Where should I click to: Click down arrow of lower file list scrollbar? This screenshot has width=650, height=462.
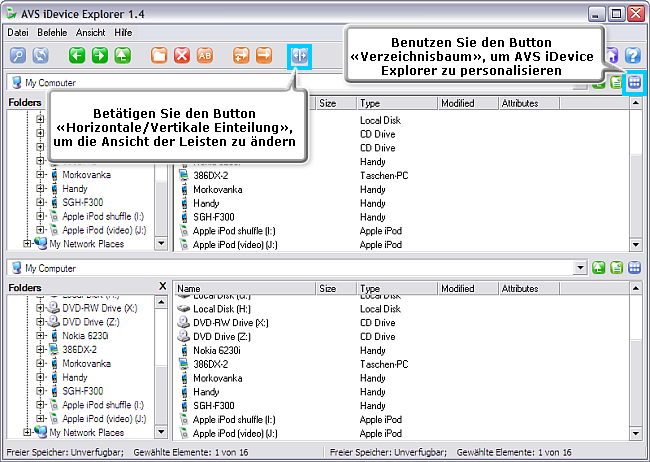pos(635,433)
